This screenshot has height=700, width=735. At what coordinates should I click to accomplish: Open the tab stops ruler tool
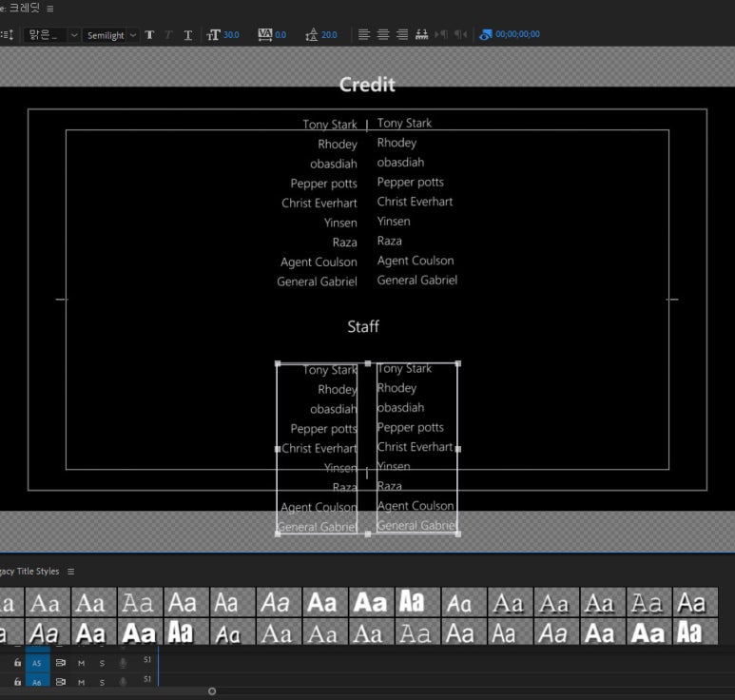pyautogui.click(x=421, y=34)
